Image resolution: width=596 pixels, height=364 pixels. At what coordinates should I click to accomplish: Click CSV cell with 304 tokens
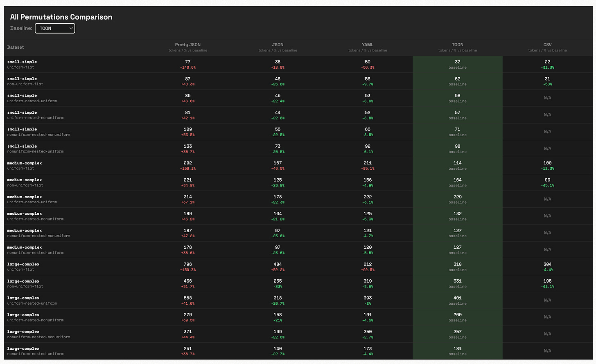pyautogui.click(x=547, y=267)
